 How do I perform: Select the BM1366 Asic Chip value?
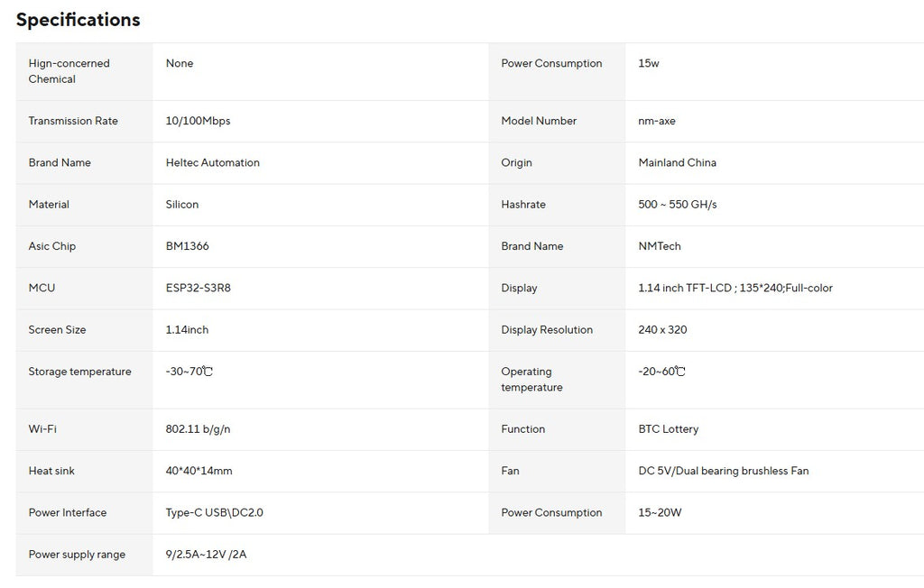(x=187, y=246)
